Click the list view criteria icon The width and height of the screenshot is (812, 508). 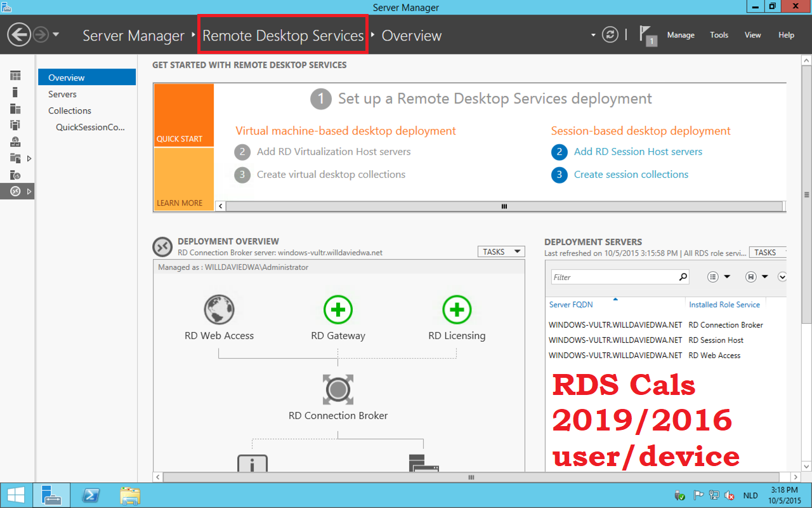pos(713,277)
